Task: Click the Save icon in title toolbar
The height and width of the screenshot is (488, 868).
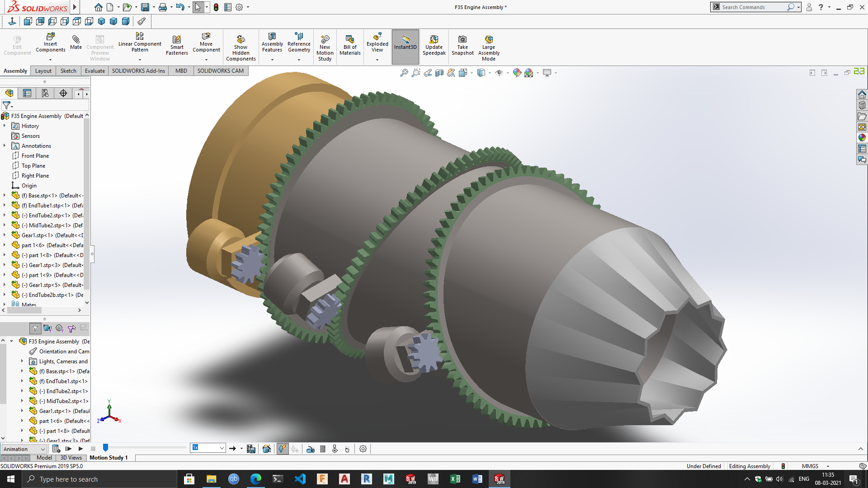Action: [x=145, y=7]
